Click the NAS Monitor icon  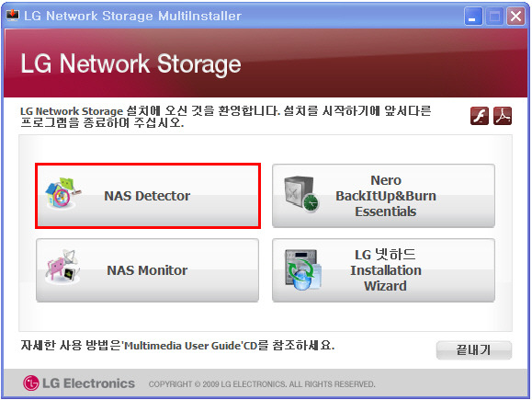(x=62, y=267)
